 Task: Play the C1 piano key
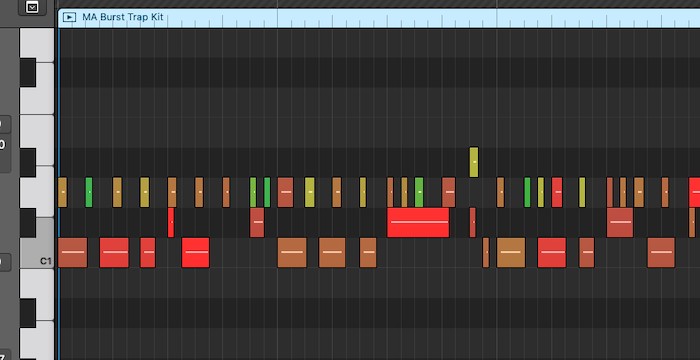pos(37,253)
